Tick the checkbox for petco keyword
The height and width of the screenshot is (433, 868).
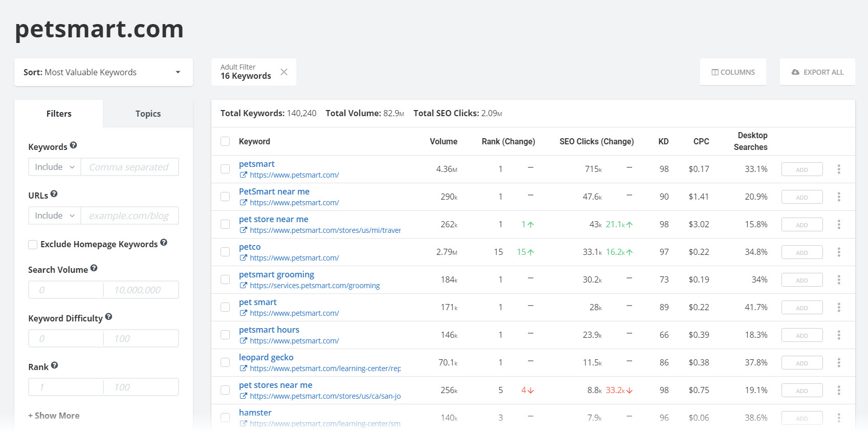(225, 252)
